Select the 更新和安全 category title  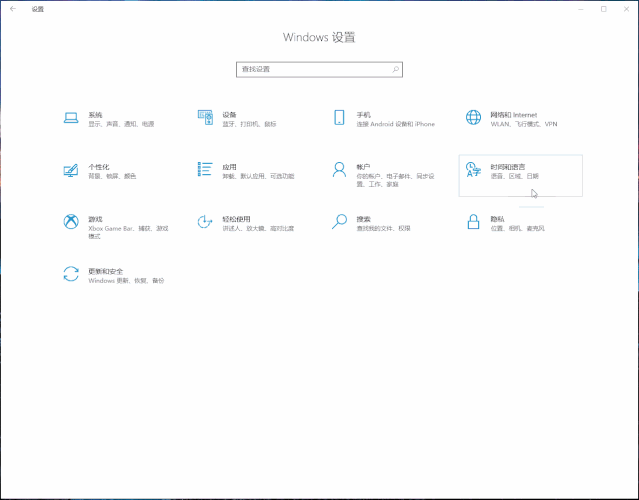(x=106, y=271)
